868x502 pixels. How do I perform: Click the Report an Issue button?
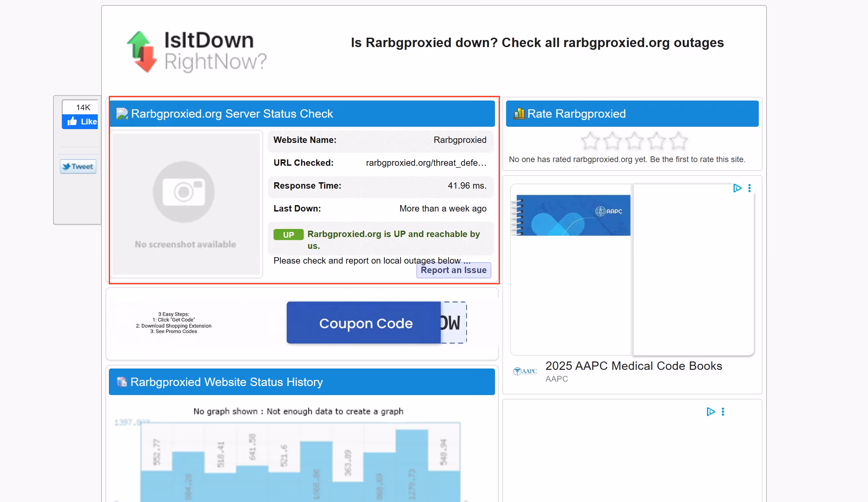pos(453,270)
